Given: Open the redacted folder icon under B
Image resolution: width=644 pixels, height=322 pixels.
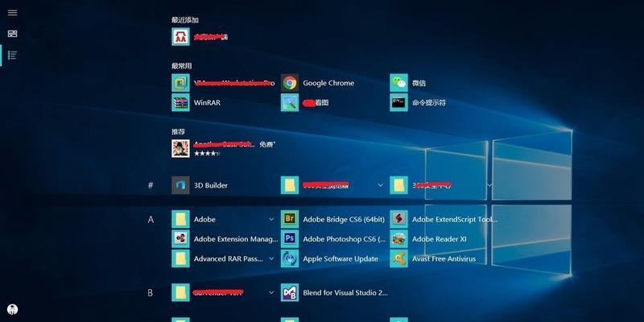Looking at the screenshot, I should [180, 292].
